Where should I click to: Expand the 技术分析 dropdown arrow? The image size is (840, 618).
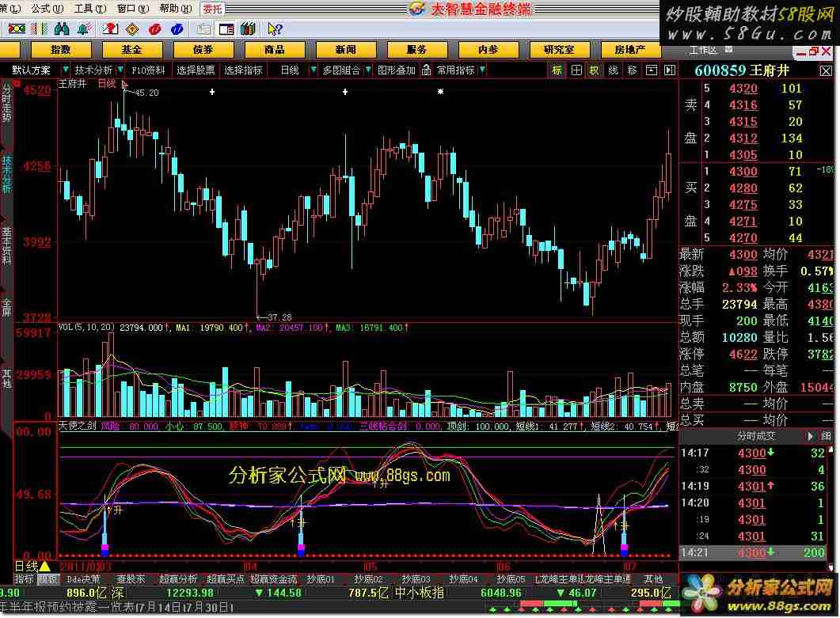pos(120,70)
